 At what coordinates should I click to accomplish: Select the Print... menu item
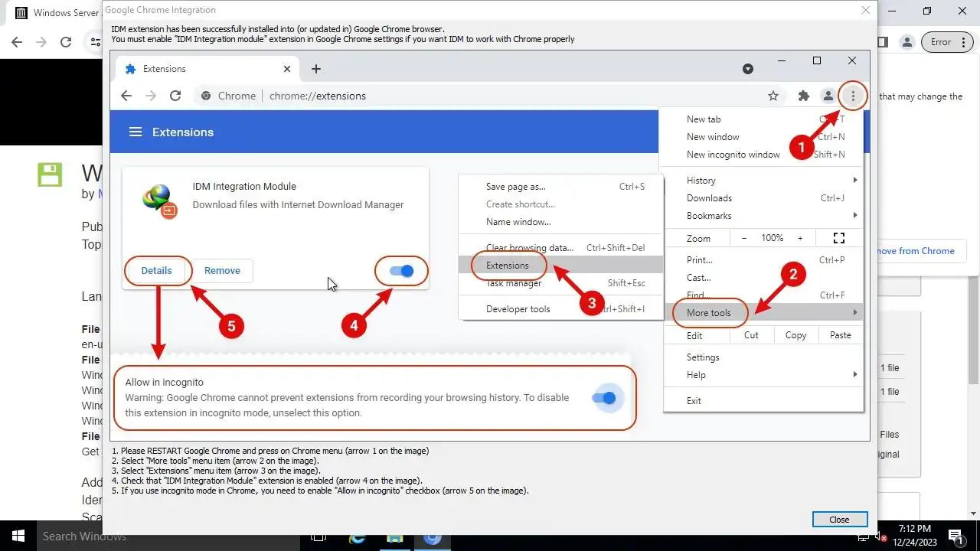point(763,259)
